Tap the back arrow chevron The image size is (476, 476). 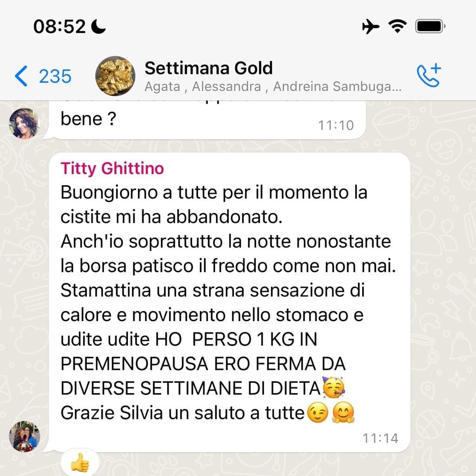(21, 76)
